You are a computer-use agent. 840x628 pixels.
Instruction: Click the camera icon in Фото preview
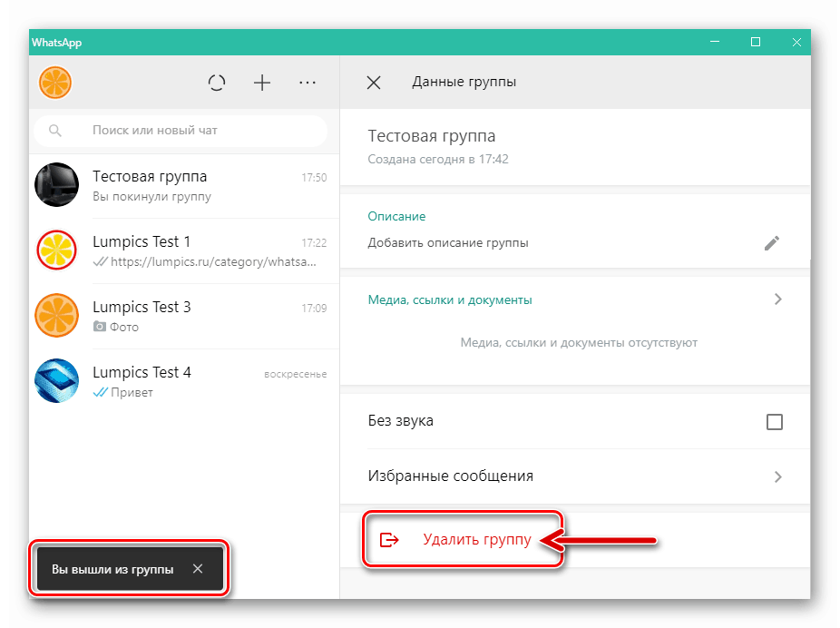click(x=100, y=327)
